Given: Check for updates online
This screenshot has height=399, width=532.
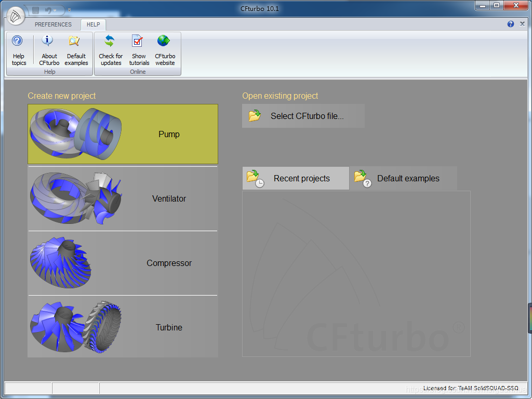Looking at the screenshot, I should 111,50.
